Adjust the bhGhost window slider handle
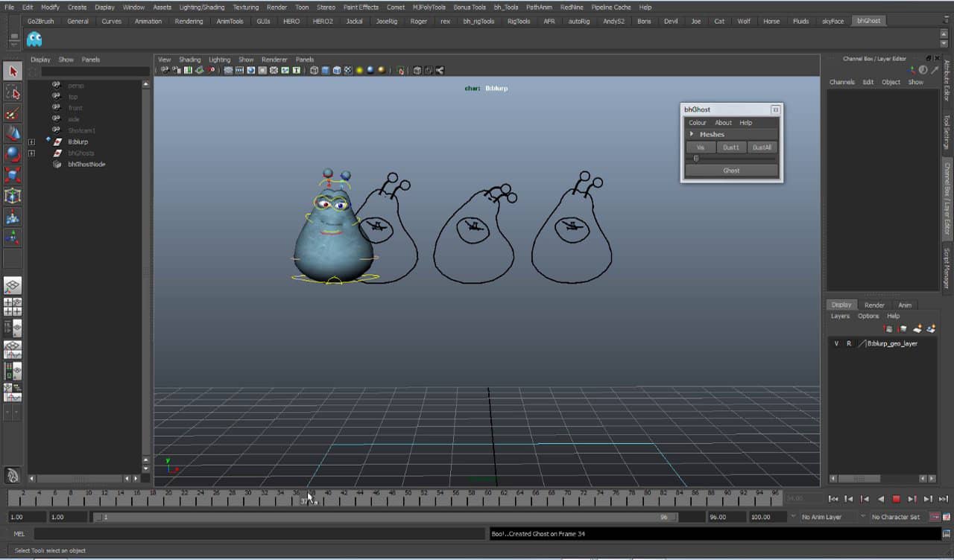The height and width of the screenshot is (560, 954). 696,158
